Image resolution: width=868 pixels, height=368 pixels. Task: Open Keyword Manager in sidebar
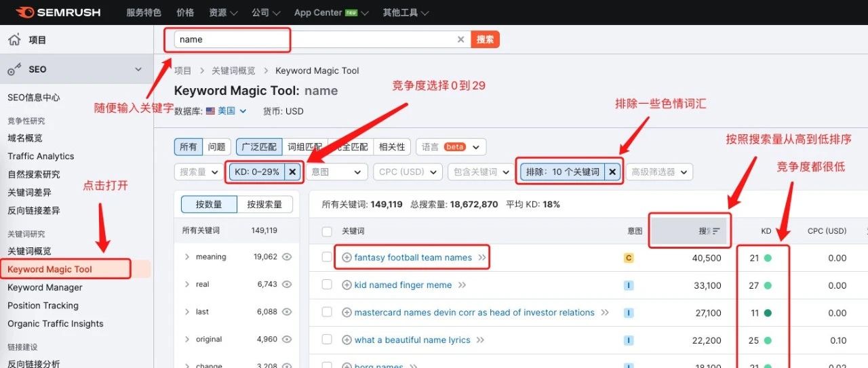tap(45, 287)
